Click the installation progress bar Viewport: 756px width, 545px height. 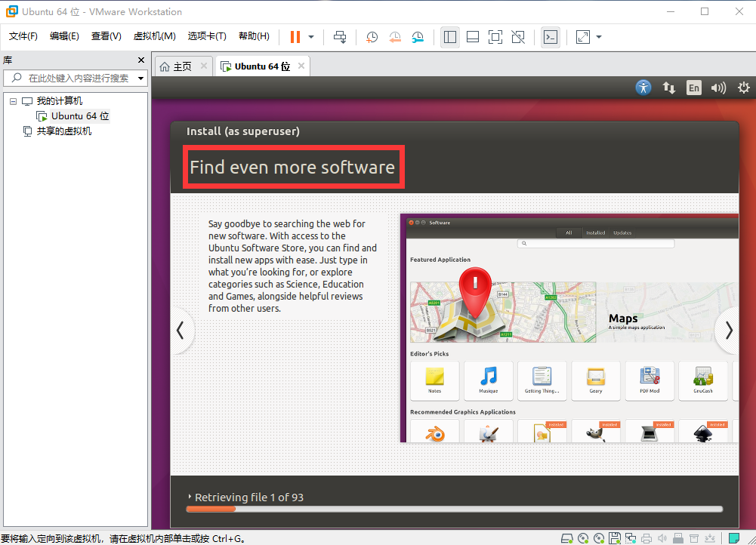pos(455,509)
